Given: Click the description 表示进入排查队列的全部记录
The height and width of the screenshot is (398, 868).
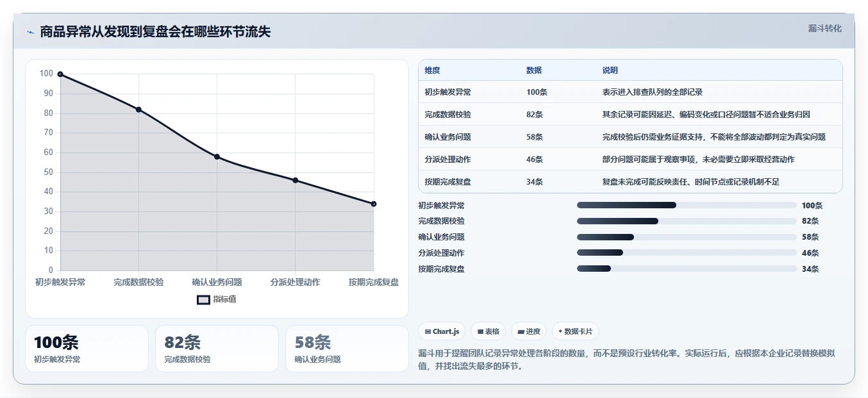Looking at the screenshot, I should [653, 92].
